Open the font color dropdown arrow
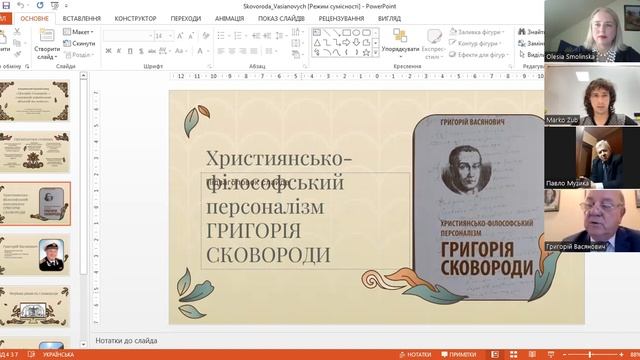Viewport: 640px width, 360px height. (207, 51)
